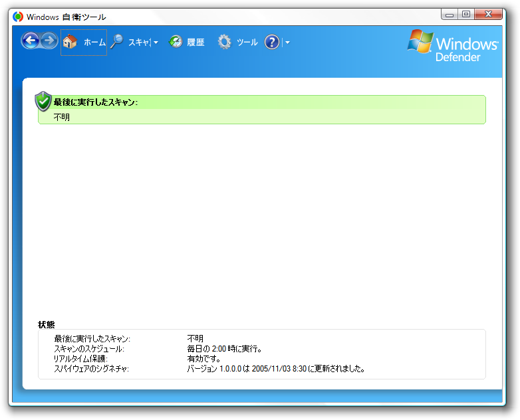Expand the help options dropdown arrow

tap(287, 43)
